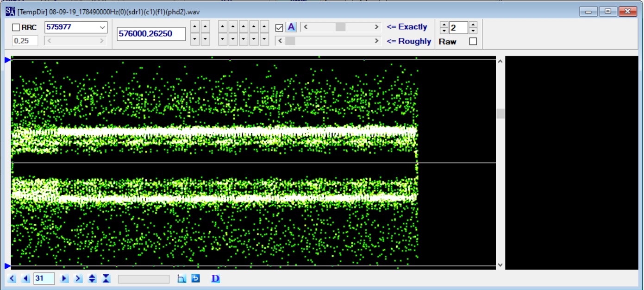Click up arrow of first stepper after frequency field
Screen dimensions: 644x290
point(195,26)
